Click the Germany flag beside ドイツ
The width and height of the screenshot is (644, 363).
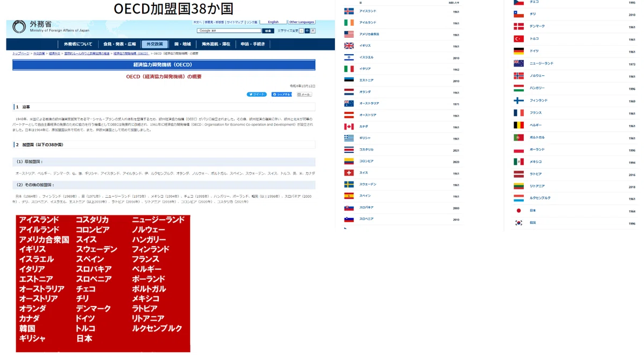(x=518, y=51)
